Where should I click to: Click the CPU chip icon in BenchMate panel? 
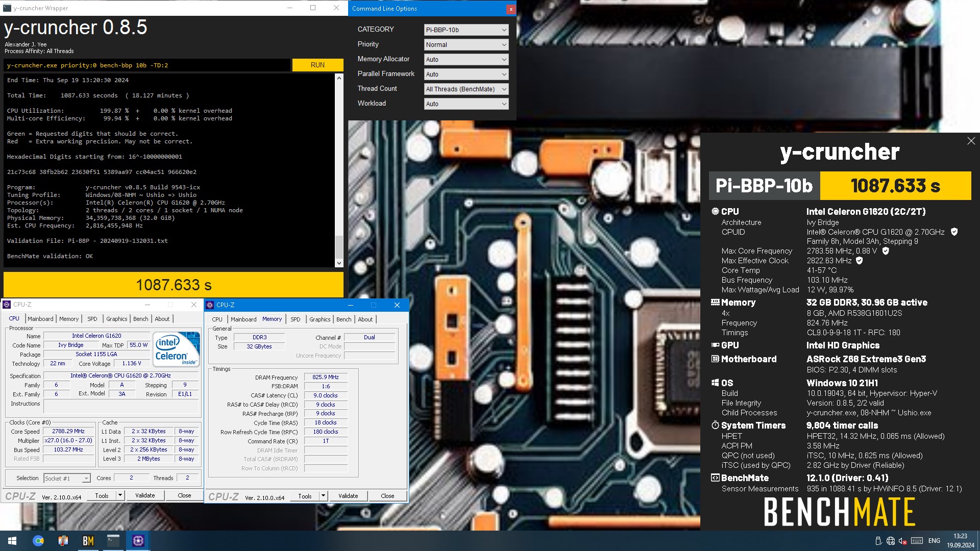tap(715, 211)
